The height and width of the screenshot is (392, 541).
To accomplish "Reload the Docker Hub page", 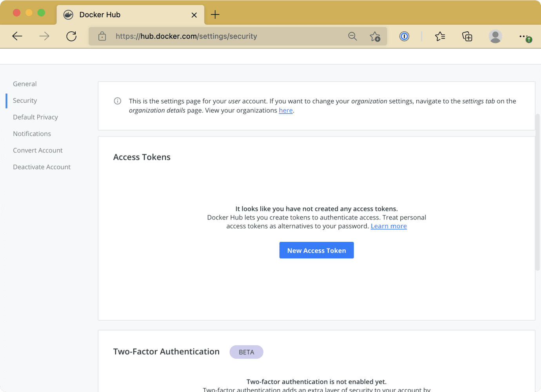I will [x=71, y=36].
